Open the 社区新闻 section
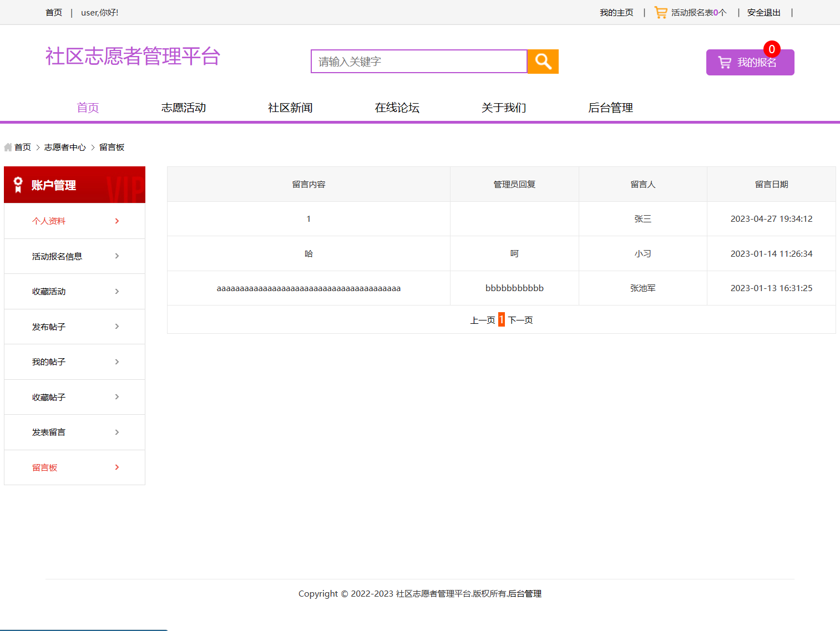The width and height of the screenshot is (840, 631). point(290,108)
